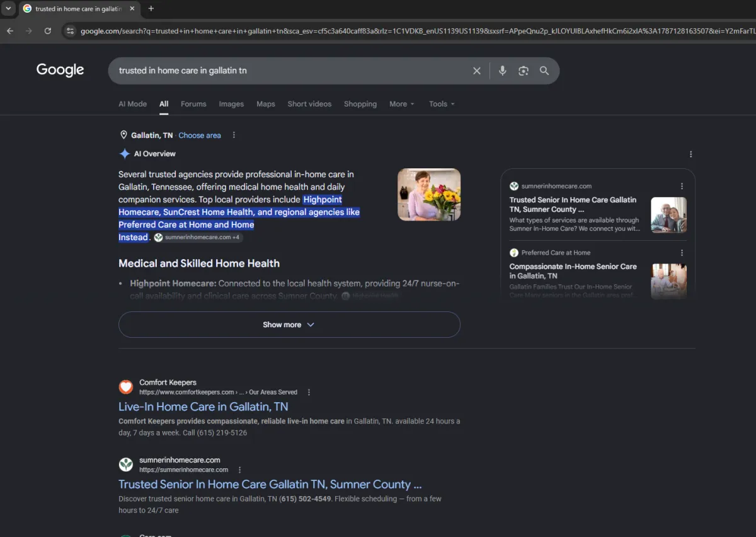Click 'Highpoint Homecare:' bullet text

[173, 284]
